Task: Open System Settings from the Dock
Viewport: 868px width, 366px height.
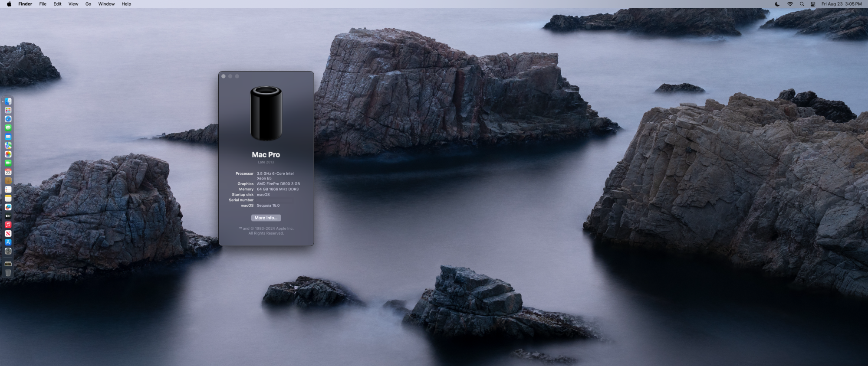Action: click(x=8, y=251)
